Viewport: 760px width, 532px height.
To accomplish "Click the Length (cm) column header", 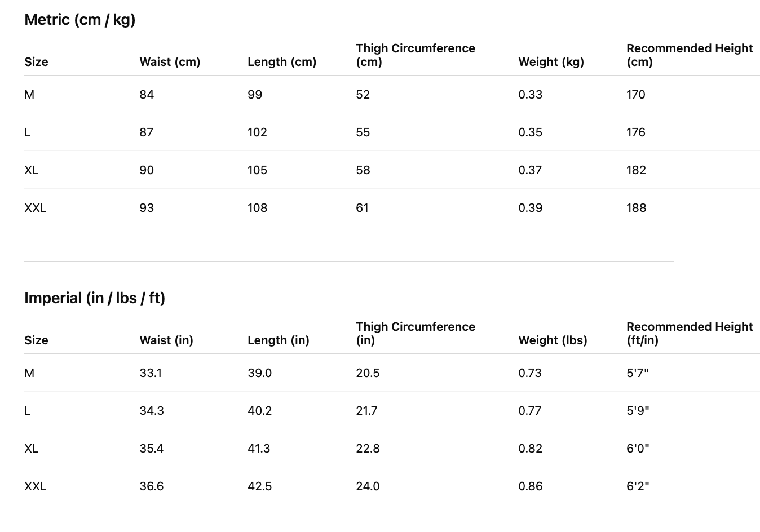I will click(x=281, y=62).
